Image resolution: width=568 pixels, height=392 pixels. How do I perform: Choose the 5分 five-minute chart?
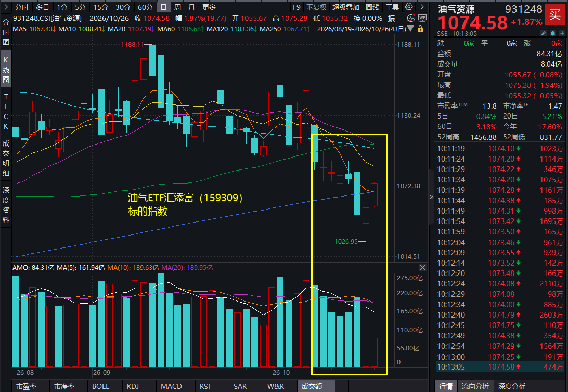[x=80, y=7]
